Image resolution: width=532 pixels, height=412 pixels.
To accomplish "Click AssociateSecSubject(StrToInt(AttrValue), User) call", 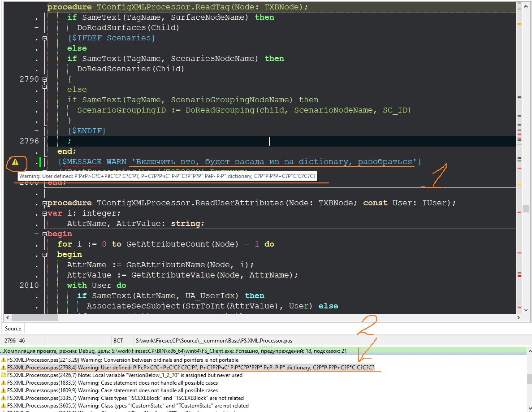I will click(199, 306).
